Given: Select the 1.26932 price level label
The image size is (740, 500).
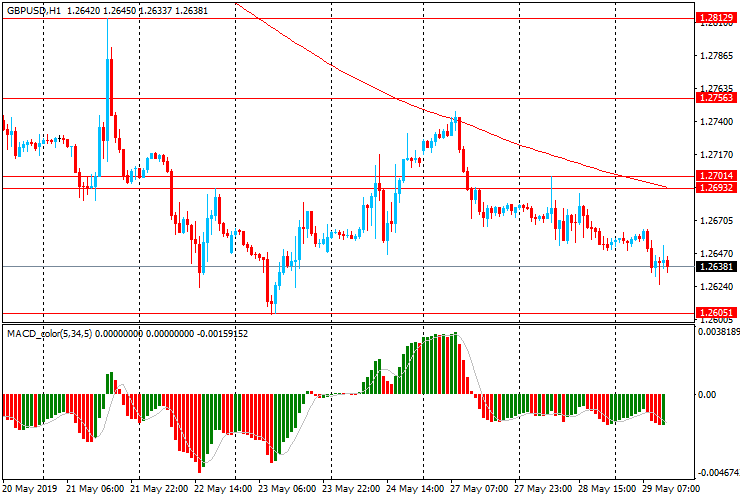Looking at the screenshot, I should (716, 187).
